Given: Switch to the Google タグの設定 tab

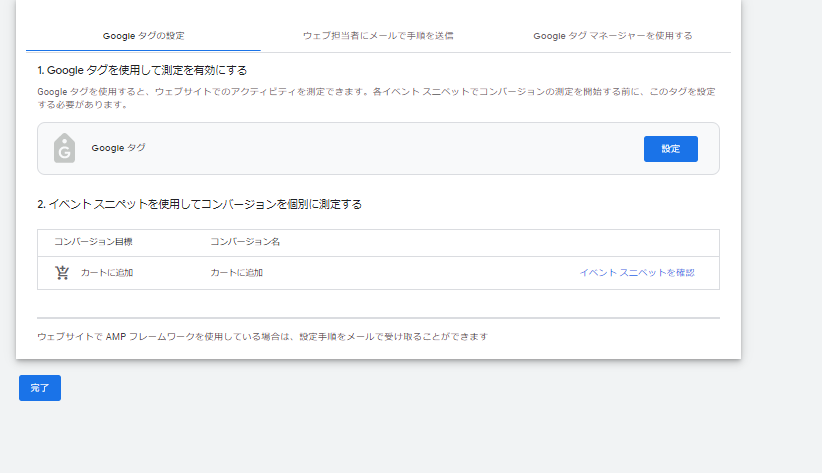Looking at the screenshot, I should coord(143,36).
